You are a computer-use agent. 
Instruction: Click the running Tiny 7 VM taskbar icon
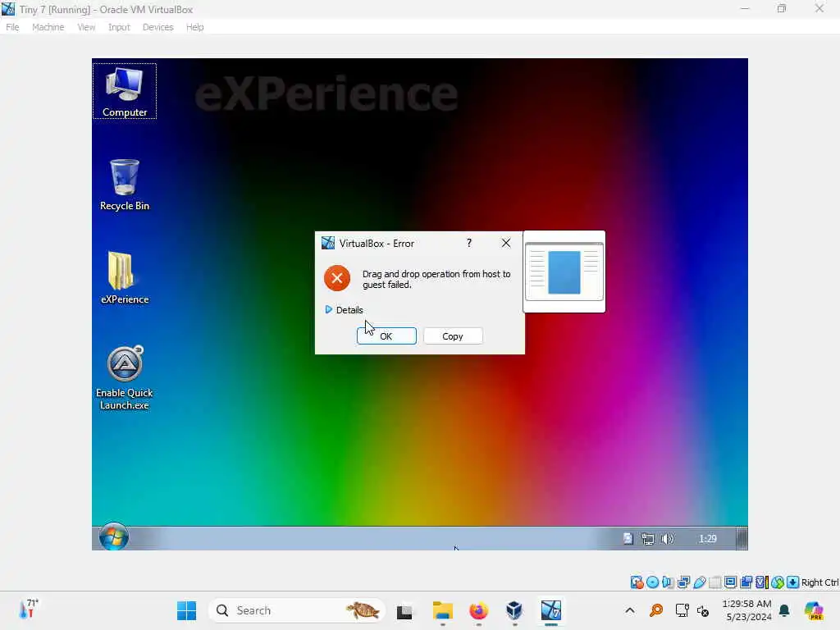click(550, 610)
